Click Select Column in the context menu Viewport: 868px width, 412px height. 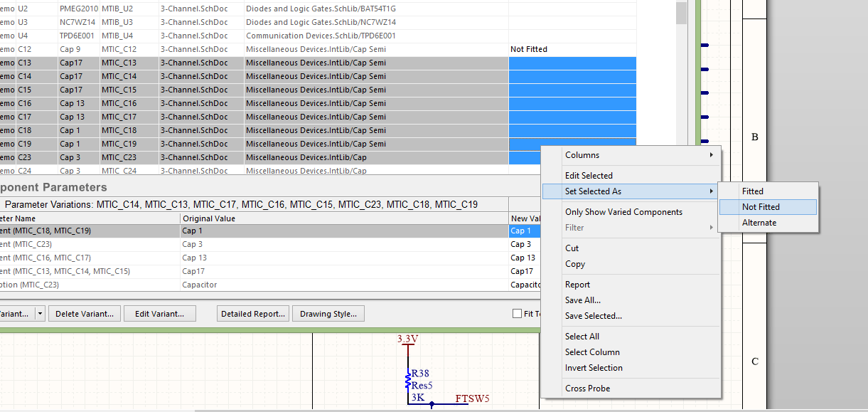point(631,352)
